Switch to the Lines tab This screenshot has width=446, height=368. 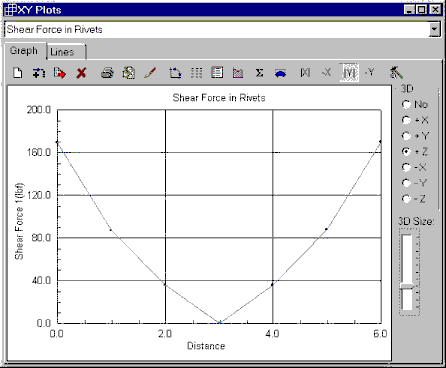tap(66, 52)
